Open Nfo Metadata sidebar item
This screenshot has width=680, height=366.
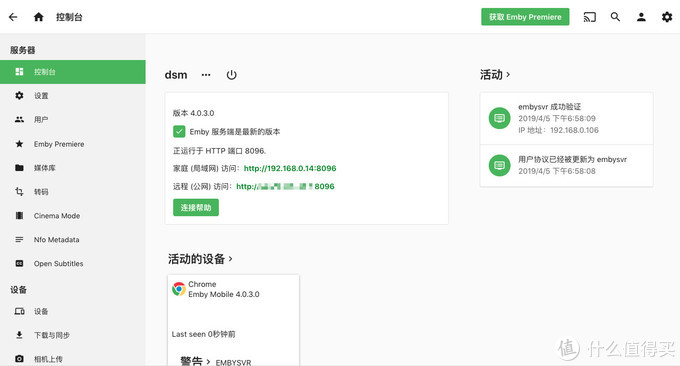click(x=72, y=239)
